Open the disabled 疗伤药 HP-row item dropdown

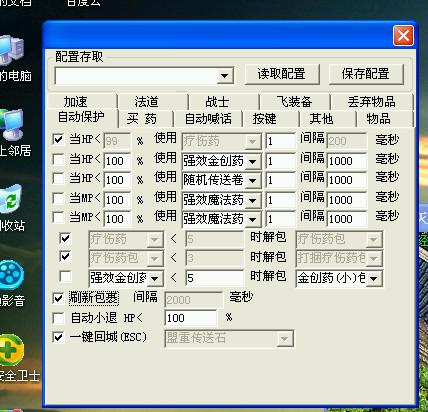pos(252,142)
